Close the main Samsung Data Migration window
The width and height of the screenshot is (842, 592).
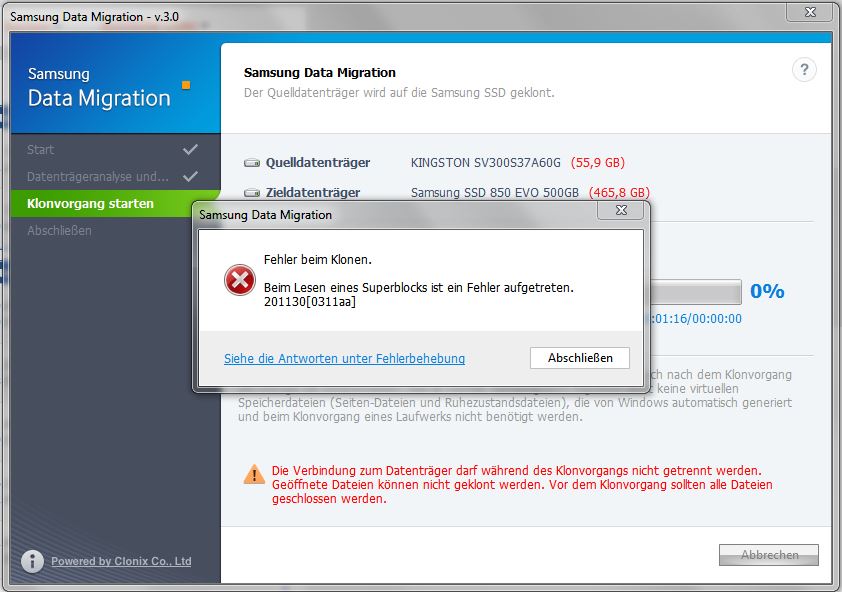(810, 12)
